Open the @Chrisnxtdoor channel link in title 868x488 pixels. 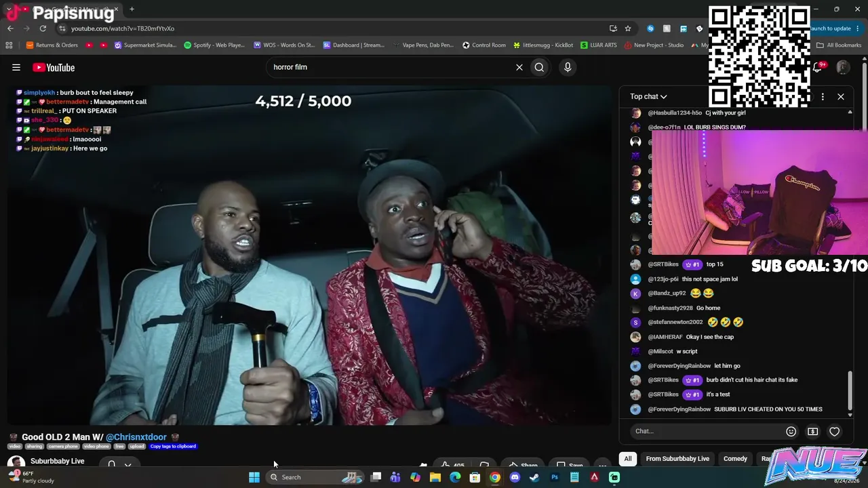click(x=136, y=437)
